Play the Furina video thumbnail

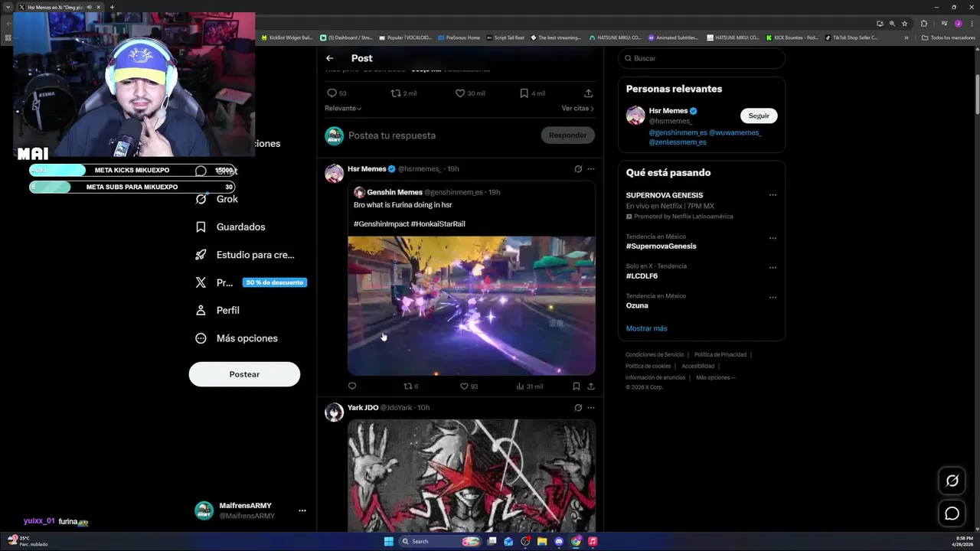(472, 305)
